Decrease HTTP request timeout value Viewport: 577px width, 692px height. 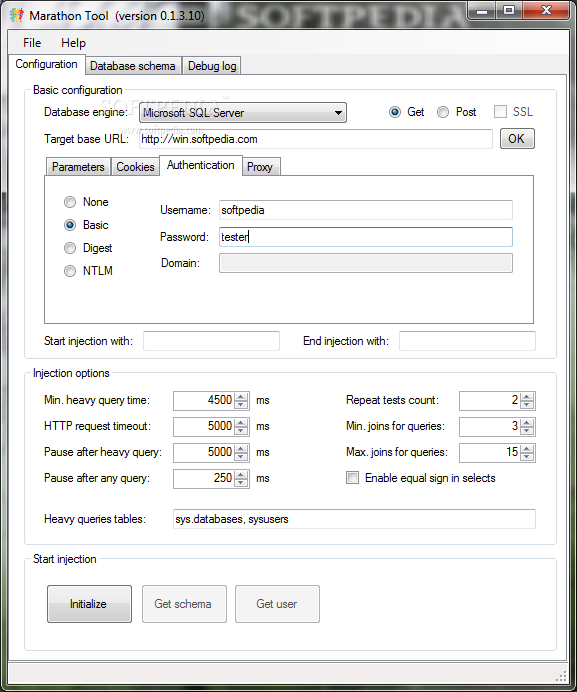[x=241, y=431]
